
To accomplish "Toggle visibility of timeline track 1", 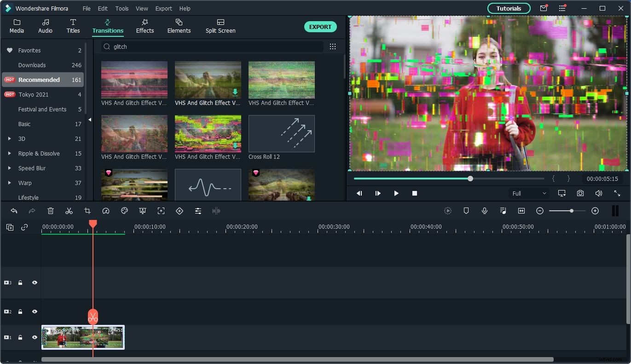I will click(x=35, y=337).
